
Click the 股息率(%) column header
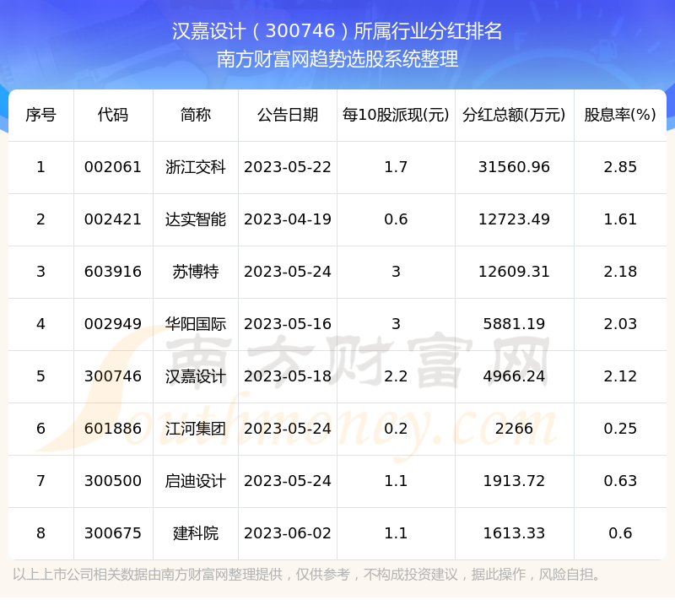coord(620,115)
